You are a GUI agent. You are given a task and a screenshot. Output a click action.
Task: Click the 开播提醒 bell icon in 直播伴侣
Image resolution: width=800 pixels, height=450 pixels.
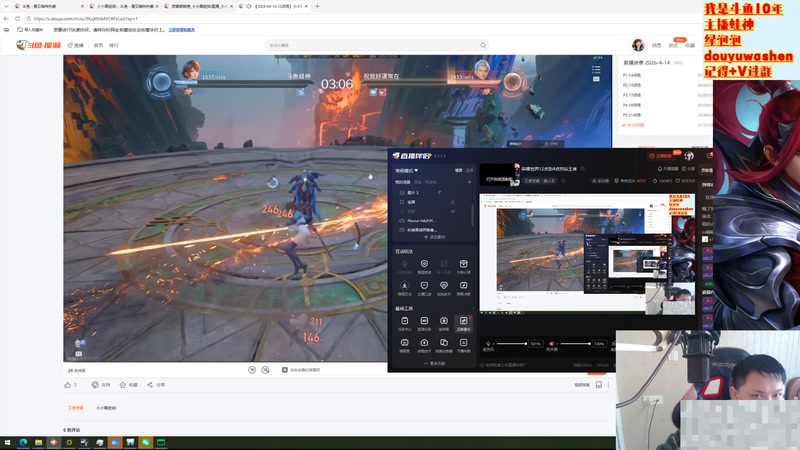click(660, 168)
